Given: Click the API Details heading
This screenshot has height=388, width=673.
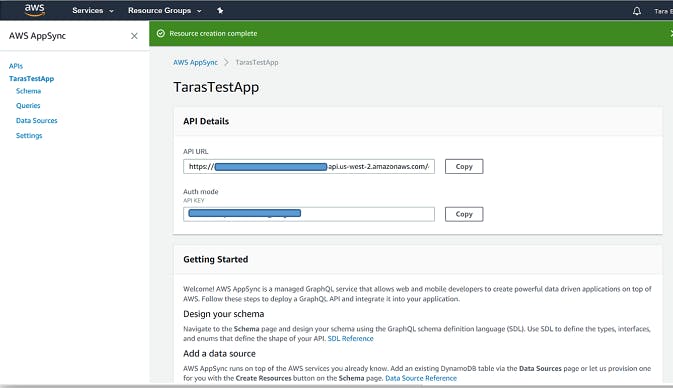Looking at the screenshot, I should click(x=206, y=121).
